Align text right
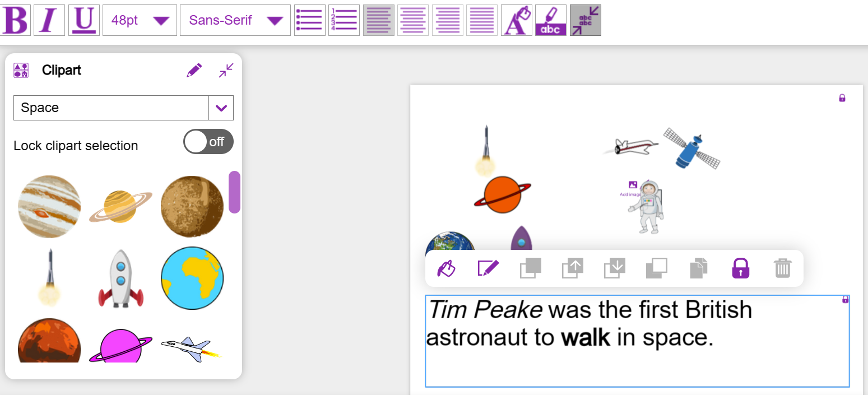Viewport: 868px width, 395px height. pos(448,20)
